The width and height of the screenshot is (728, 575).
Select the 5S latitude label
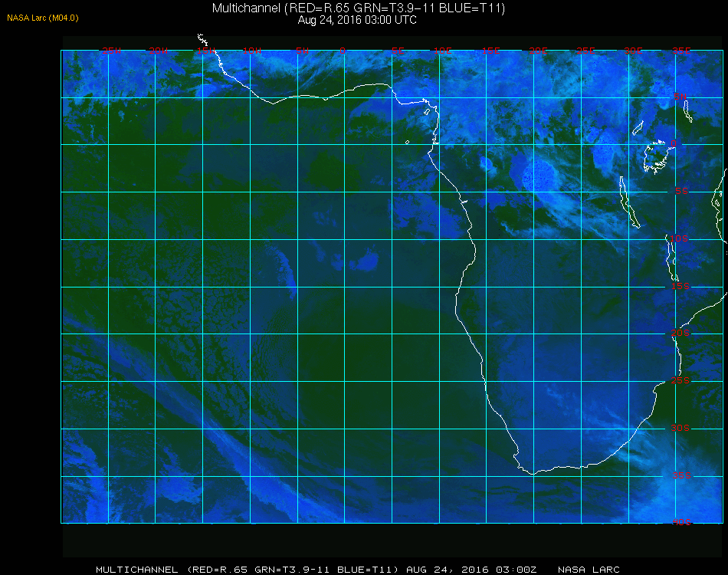click(681, 191)
